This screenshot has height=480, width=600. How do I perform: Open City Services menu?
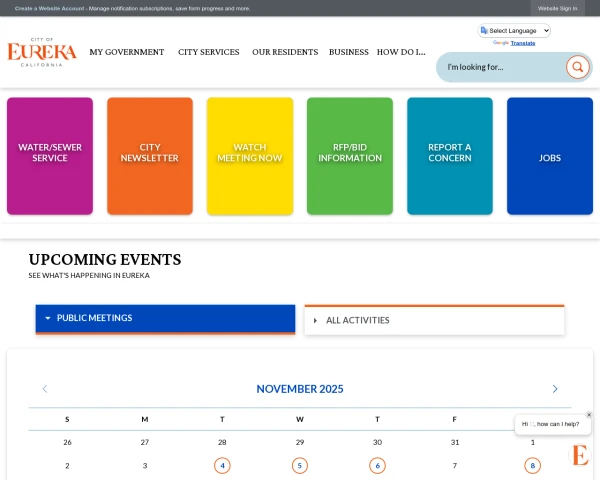(208, 52)
